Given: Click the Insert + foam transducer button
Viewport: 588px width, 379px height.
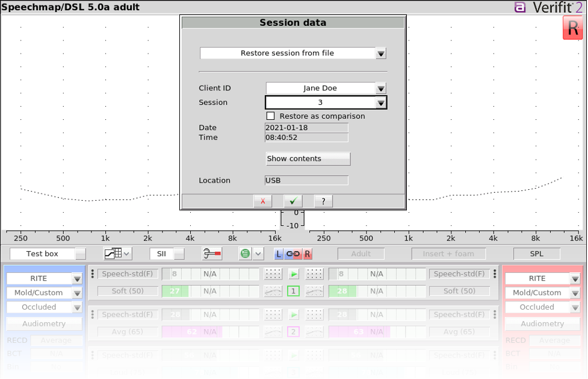Looking at the screenshot, I should point(448,254).
